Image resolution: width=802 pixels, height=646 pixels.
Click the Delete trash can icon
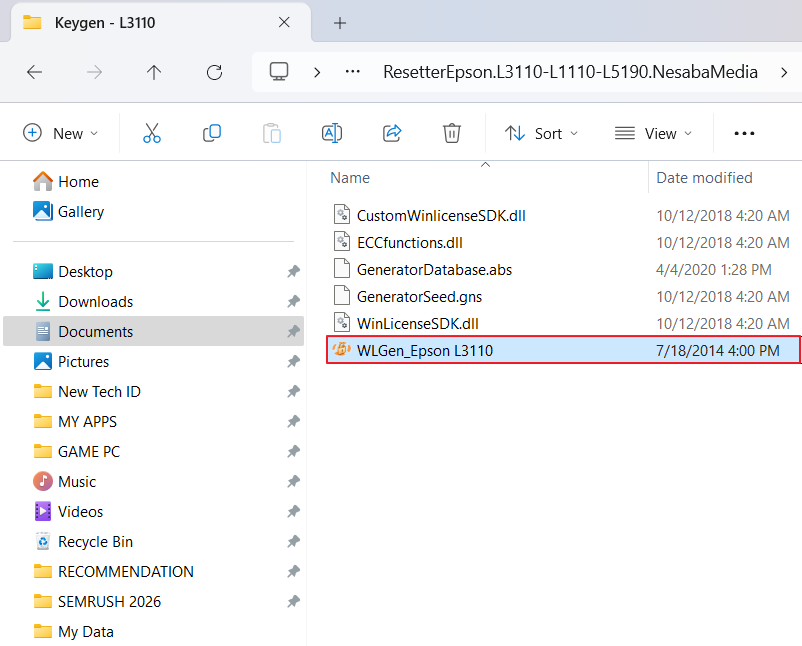pos(452,133)
